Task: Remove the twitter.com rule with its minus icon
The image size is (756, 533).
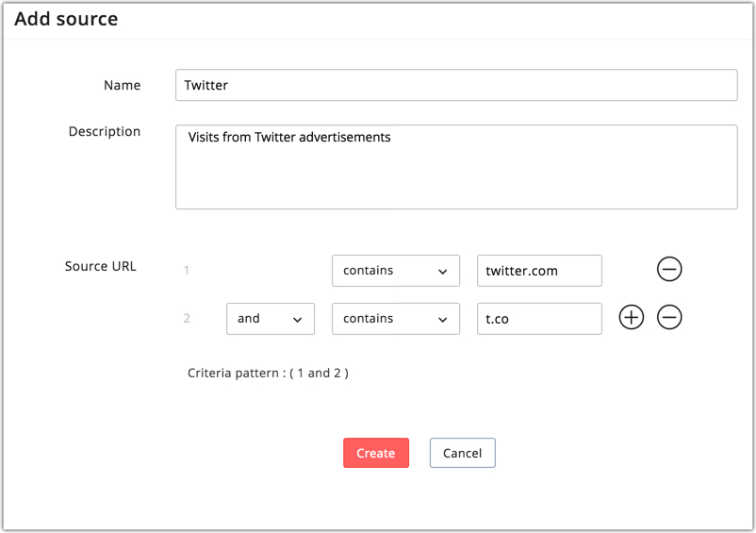Action: (669, 270)
